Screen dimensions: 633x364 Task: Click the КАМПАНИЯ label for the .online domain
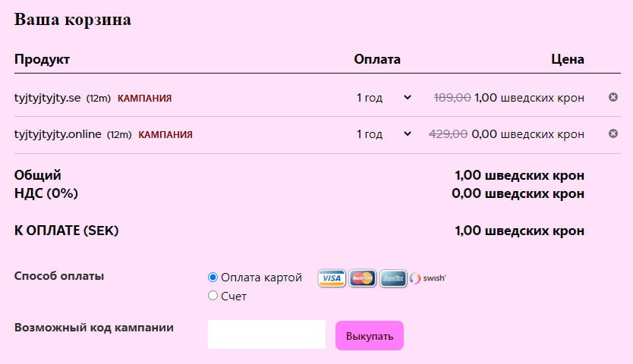tap(165, 135)
